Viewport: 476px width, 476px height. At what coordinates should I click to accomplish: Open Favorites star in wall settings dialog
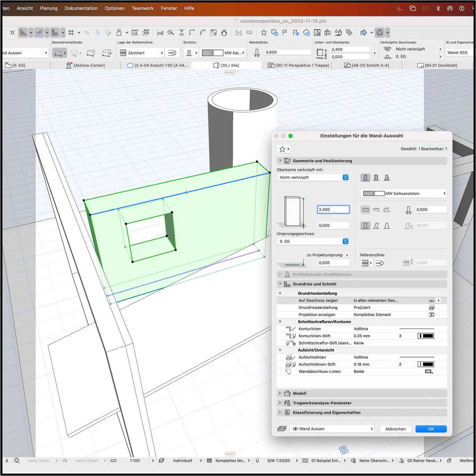[x=284, y=149]
